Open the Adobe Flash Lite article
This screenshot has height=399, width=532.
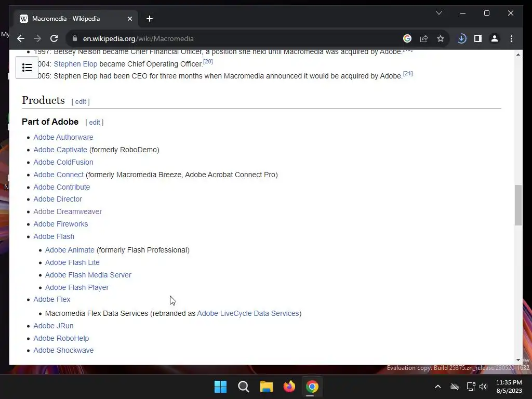(x=72, y=262)
